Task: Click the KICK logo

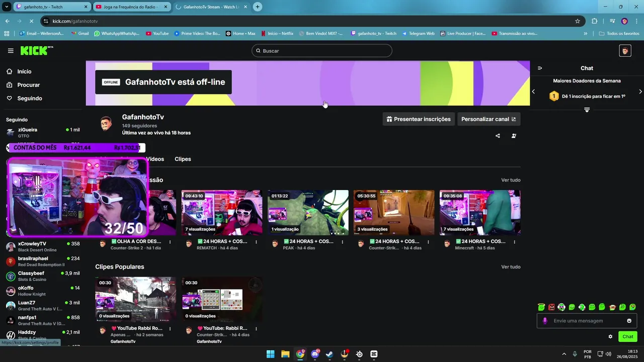Action: point(36,50)
